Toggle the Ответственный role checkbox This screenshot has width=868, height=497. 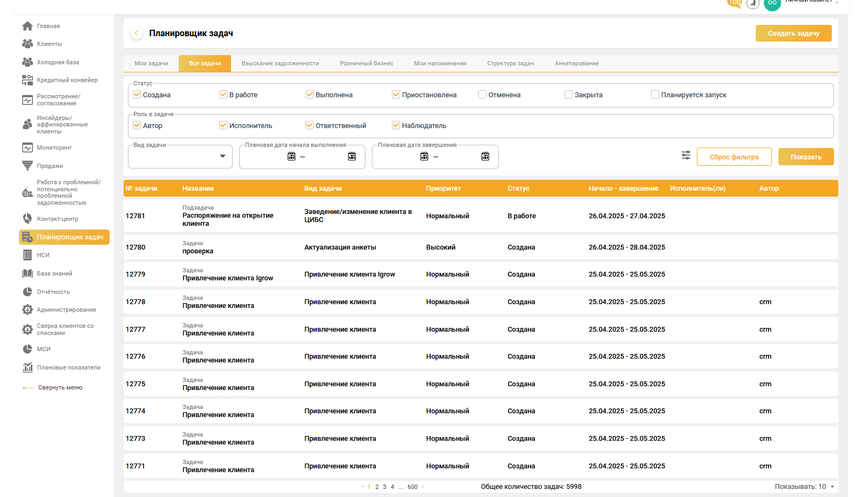click(310, 125)
